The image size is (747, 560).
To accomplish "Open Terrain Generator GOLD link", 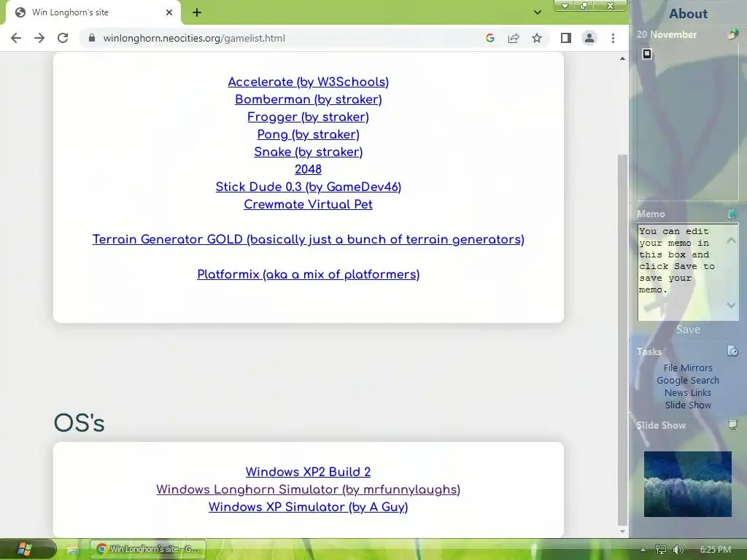I will point(309,239).
